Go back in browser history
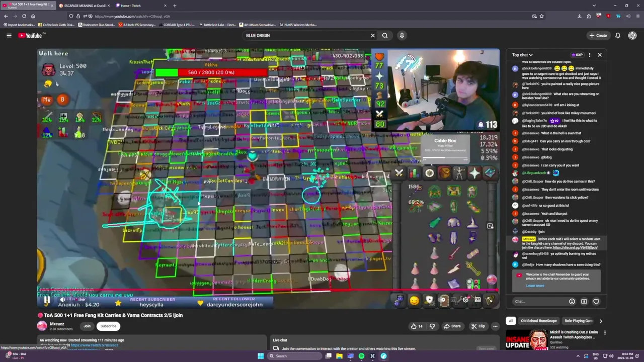 pos(6,16)
